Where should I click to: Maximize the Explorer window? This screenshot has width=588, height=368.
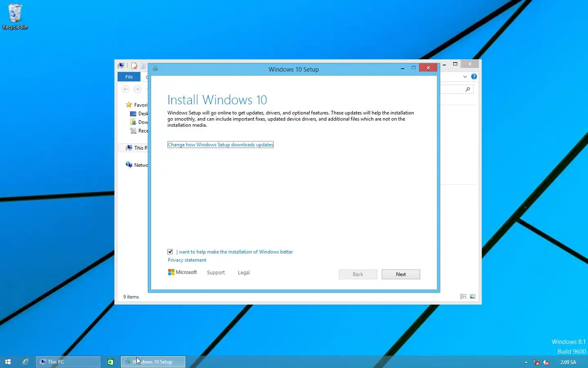pyautogui.click(x=455, y=64)
